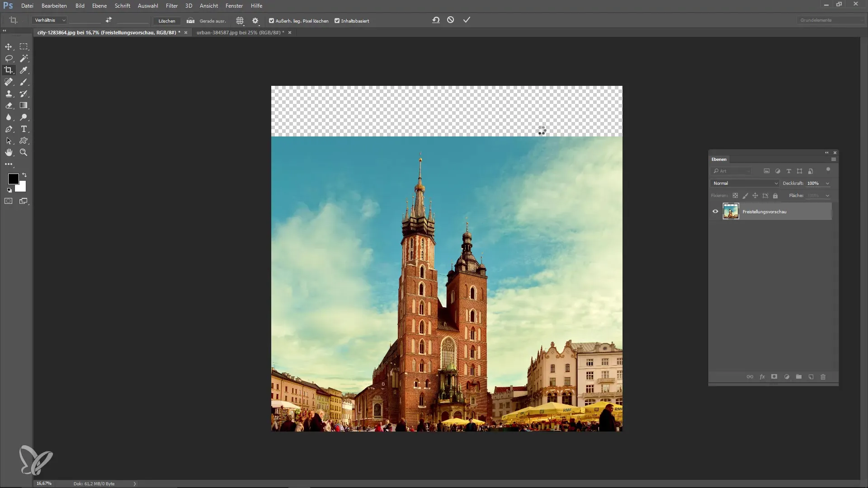868x488 pixels.
Task: Select the Crop tool in toolbox
Action: [x=9, y=70]
